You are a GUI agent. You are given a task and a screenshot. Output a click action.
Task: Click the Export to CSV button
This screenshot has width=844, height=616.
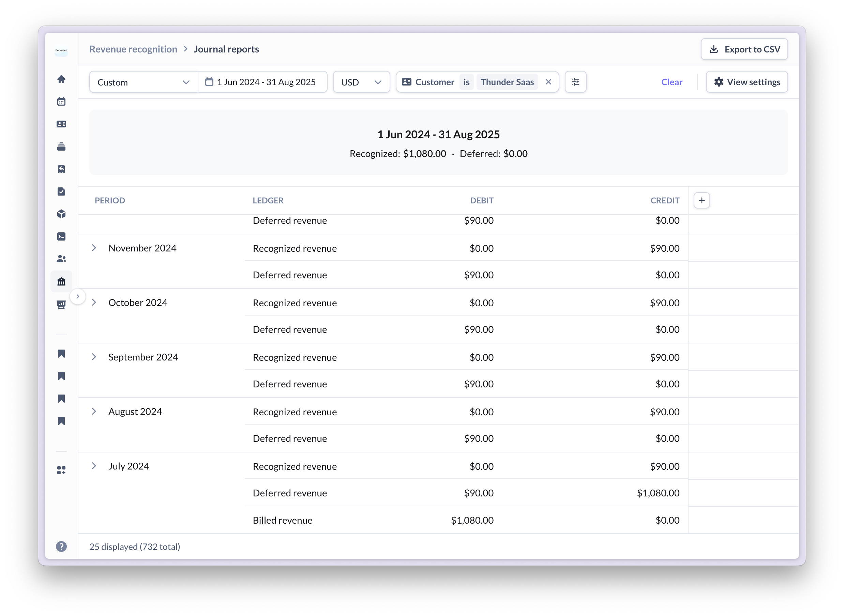pos(744,49)
